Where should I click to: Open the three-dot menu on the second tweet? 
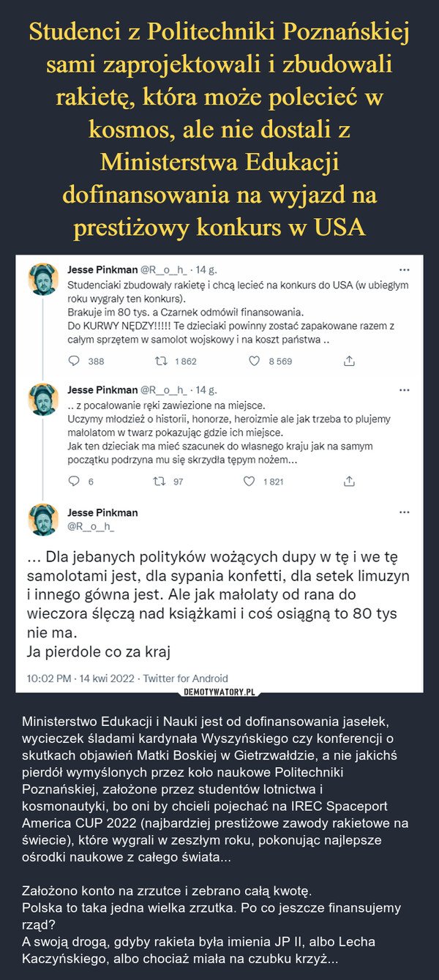click(416, 389)
